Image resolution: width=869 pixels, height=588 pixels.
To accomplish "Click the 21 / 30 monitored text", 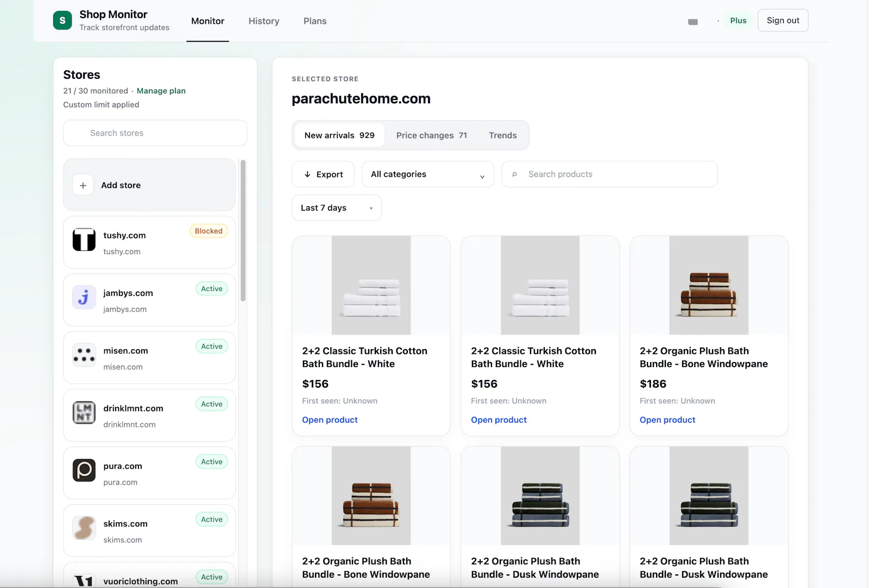I will click(x=96, y=91).
